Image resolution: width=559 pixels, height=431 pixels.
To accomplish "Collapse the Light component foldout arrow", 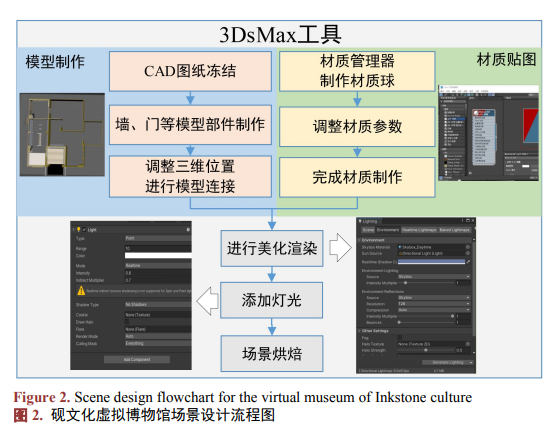I will click(74, 230).
